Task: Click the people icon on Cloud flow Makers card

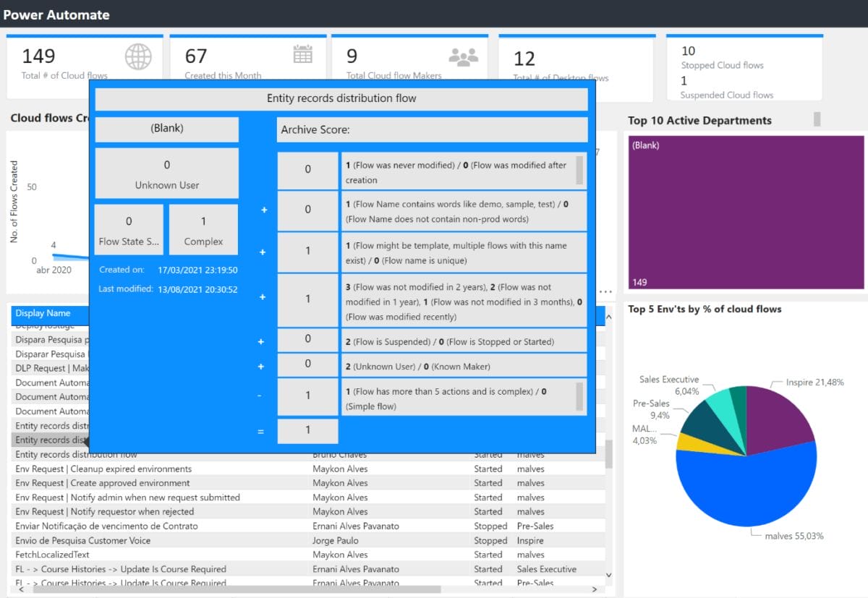Action: click(x=467, y=56)
